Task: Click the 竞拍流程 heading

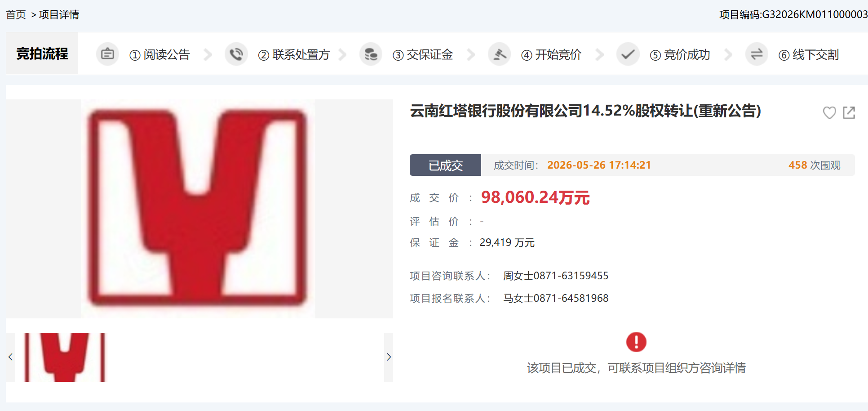Action: click(42, 54)
